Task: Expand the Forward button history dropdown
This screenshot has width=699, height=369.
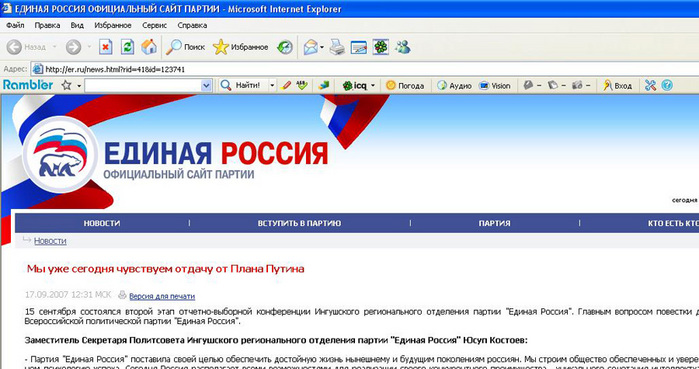Action: tap(89, 47)
